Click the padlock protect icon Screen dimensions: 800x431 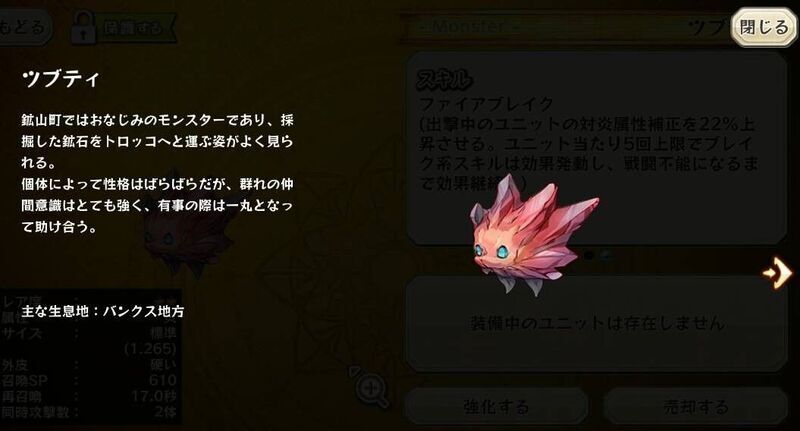point(83,27)
